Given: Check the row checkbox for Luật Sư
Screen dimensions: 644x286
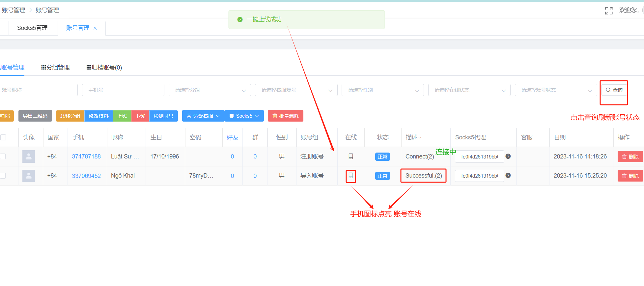Looking at the screenshot, I should coord(3,157).
